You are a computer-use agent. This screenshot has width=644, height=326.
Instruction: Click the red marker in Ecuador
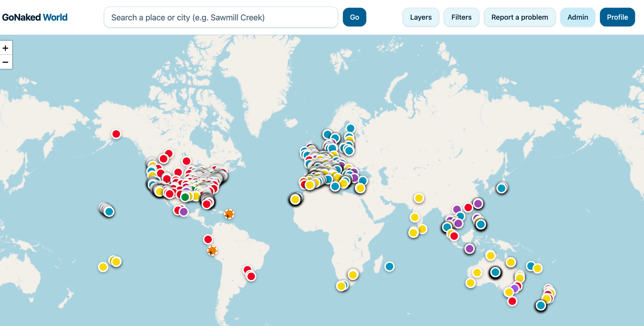(208, 239)
